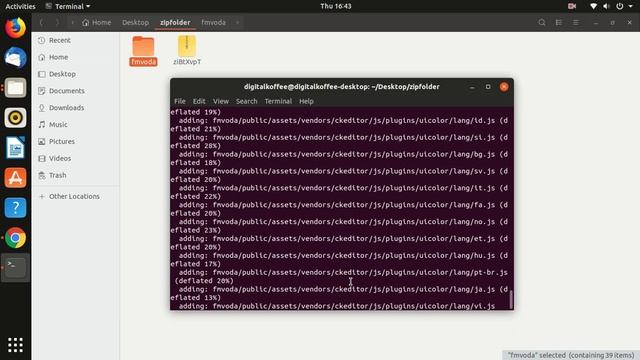Open the clock showing Thu 16:43
The height and width of the screenshot is (360, 640).
pos(336,6)
